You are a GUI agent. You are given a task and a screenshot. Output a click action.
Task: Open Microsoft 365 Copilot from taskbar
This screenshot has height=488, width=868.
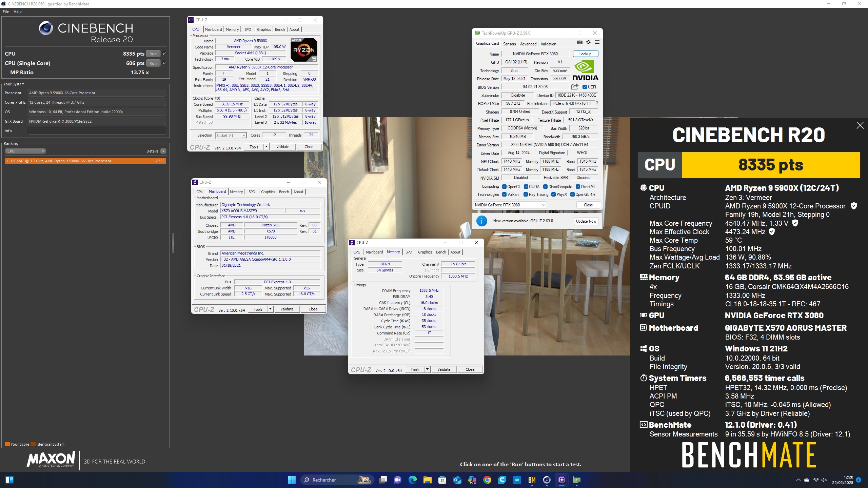[x=472, y=480]
